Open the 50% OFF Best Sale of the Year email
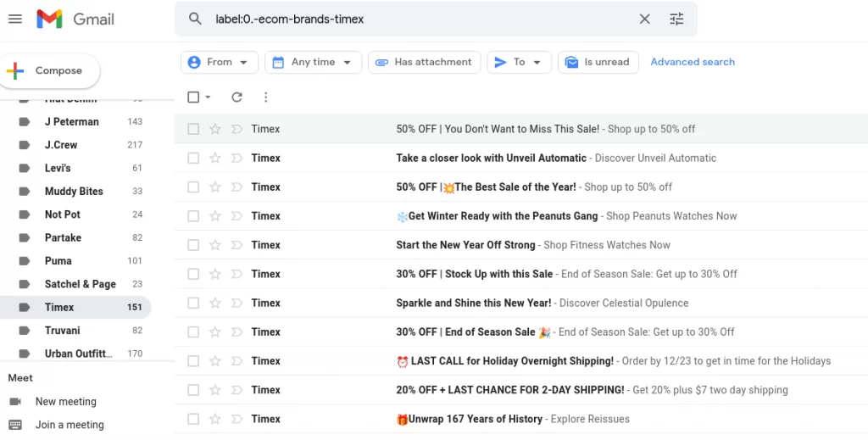This screenshot has height=440, width=868. (x=521, y=187)
